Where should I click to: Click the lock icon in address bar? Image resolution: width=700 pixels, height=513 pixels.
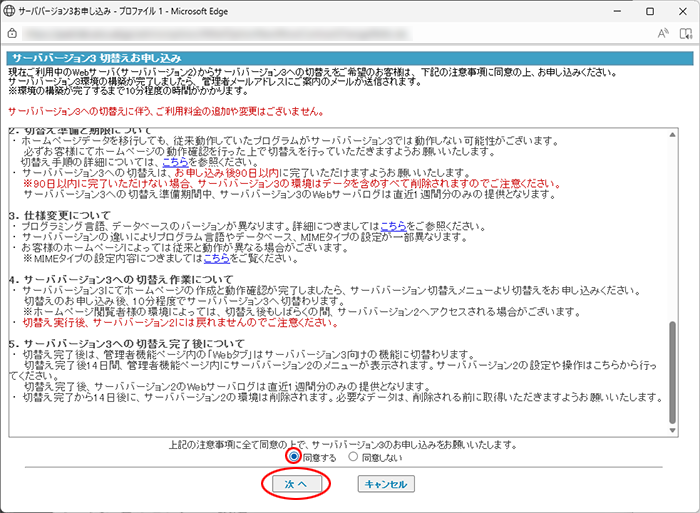tap(12, 33)
